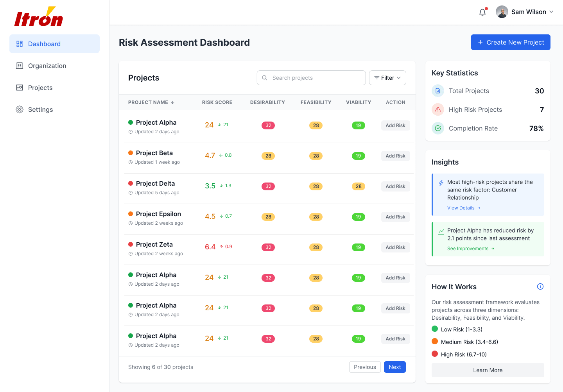The image size is (563, 392).
Task: Click Project Zeta's up-arrow change 0.9
Action: 226,247
